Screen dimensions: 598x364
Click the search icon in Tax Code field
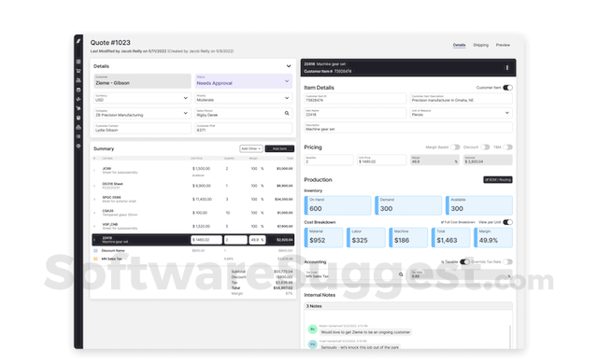point(401,274)
